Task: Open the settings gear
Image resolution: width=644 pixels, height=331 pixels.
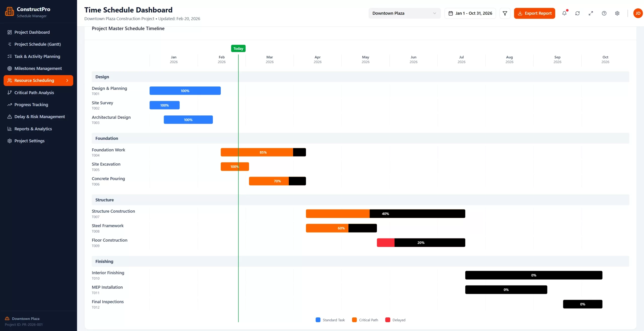Action: click(x=617, y=13)
